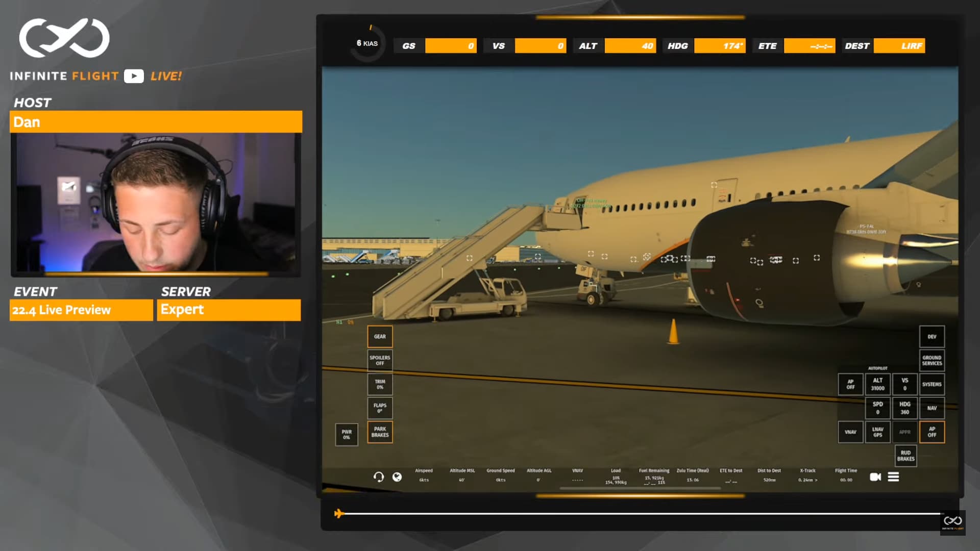Click the host webcam video thumbnail
Viewport: 980px width, 551px height.
(x=156, y=203)
